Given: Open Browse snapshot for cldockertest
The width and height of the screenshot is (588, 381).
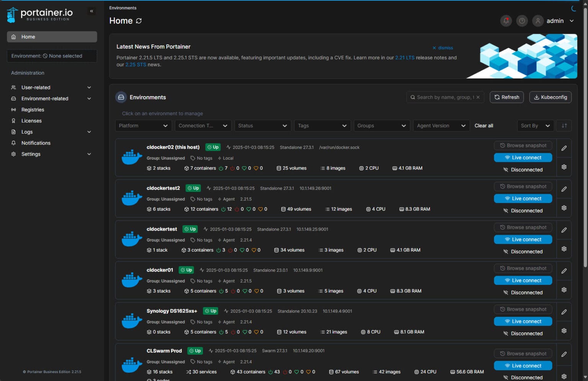Looking at the screenshot, I should click(523, 227).
